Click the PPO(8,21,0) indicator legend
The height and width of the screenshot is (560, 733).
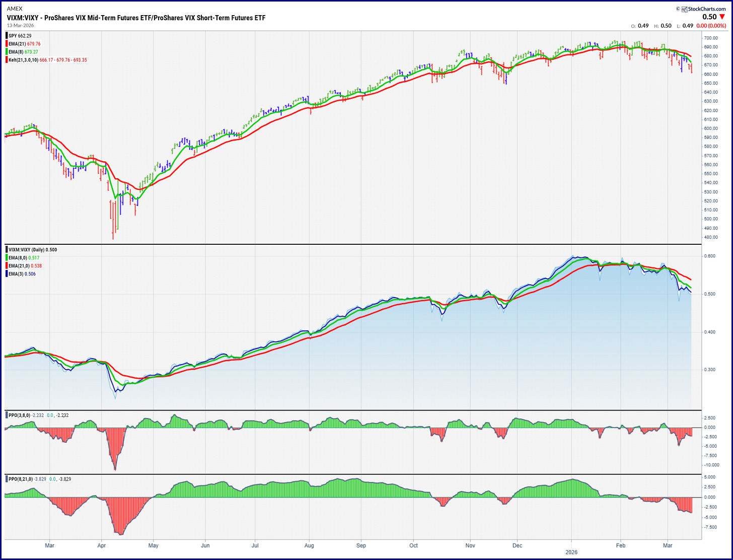(x=40, y=479)
